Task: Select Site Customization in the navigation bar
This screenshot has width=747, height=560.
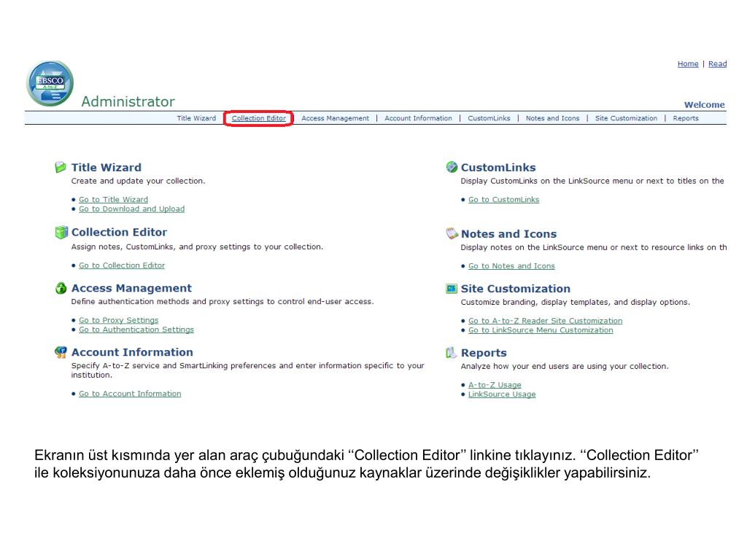Action: pyautogui.click(x=626, y=118)
